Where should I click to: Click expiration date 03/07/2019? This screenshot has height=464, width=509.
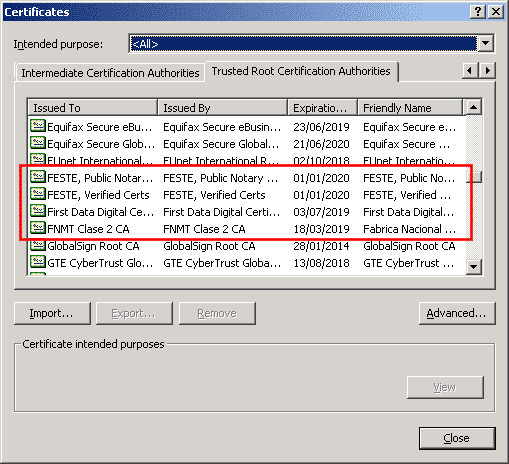321,212
